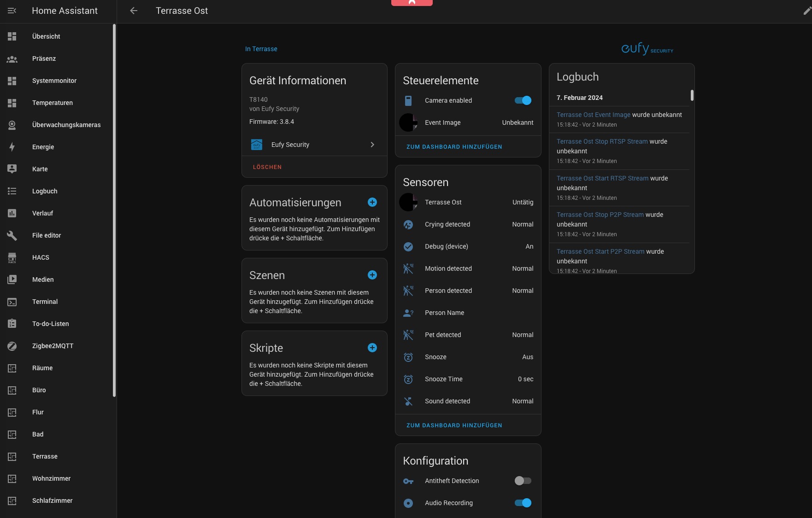Add a new script with plus icon

click(x=372, y=348)
